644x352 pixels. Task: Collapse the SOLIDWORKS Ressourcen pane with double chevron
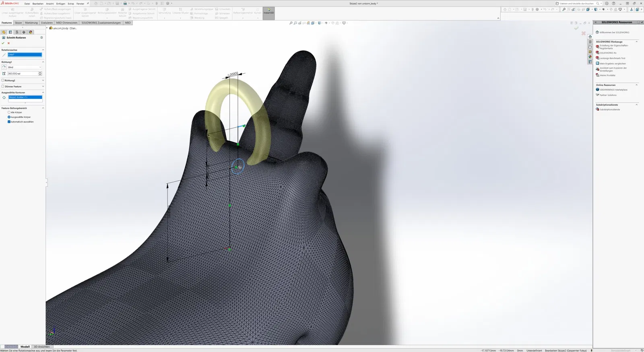(596, 22)
